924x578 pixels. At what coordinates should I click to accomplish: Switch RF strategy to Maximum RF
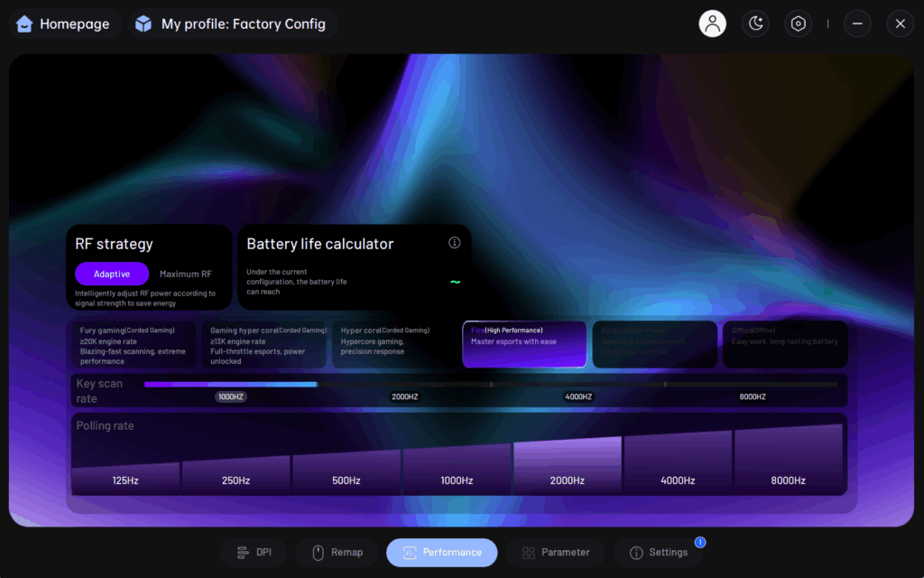[x=186, y=274]
